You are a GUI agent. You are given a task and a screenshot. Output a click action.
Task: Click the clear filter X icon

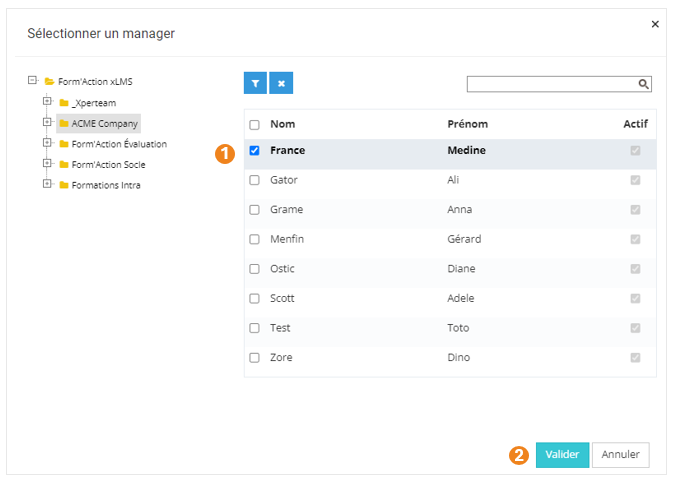[x=281, y=83]
